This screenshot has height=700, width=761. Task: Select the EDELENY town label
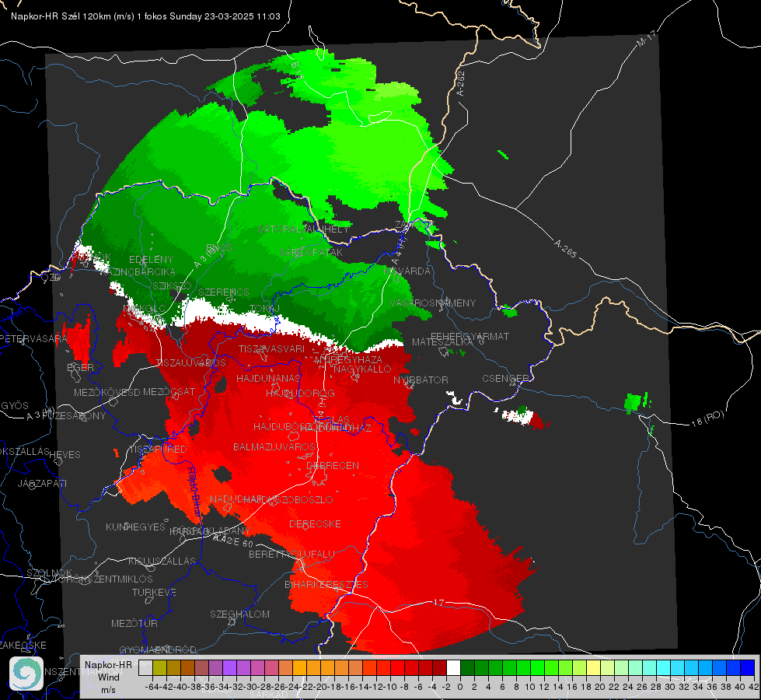pos(151,260)
